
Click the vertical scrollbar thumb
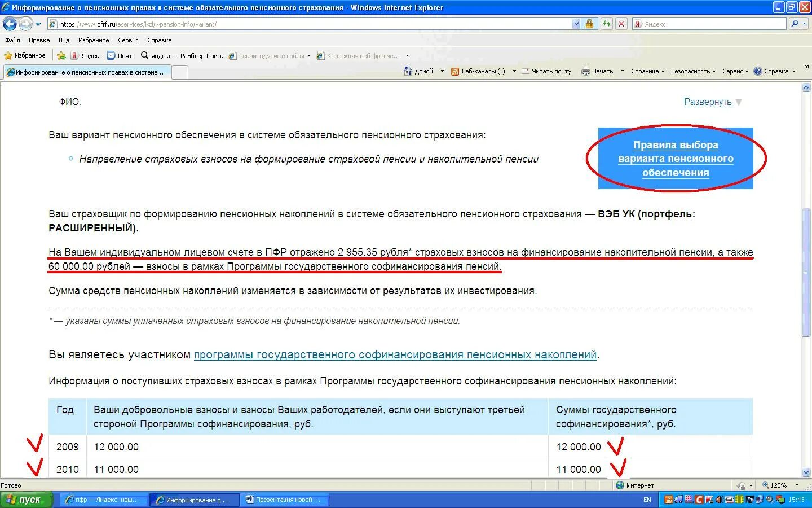tap(806, 273)
